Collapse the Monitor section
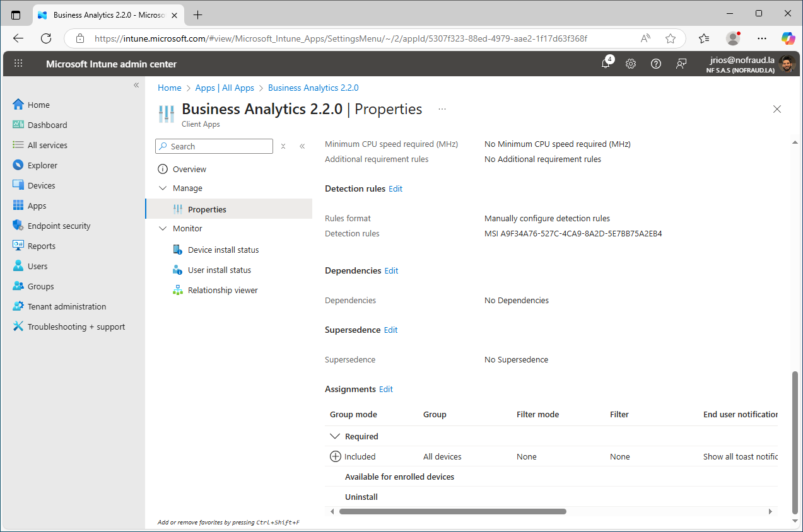 tap(163, 228)
